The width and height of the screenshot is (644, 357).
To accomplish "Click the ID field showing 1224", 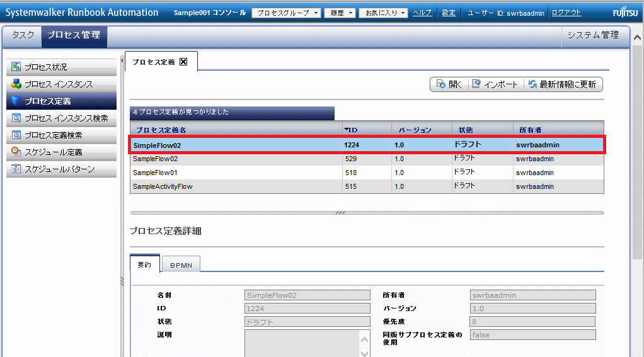I will (x=308, y=308).
